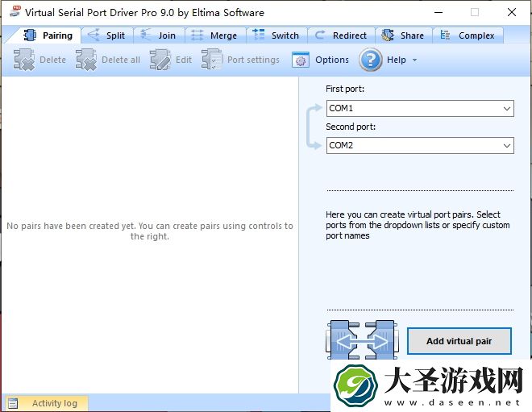Click the 'Second port:' label
This screenshot has height=412, width=532.
coord(351,127)
